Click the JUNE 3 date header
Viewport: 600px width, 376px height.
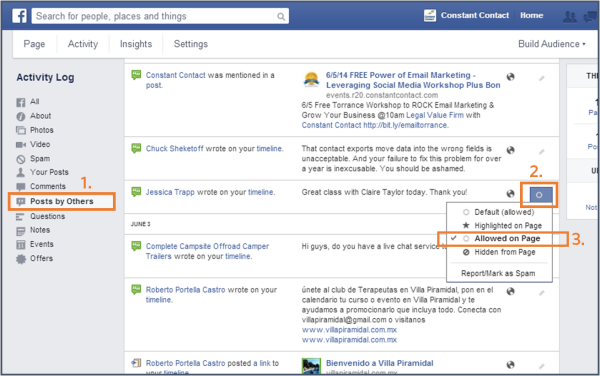140,224
